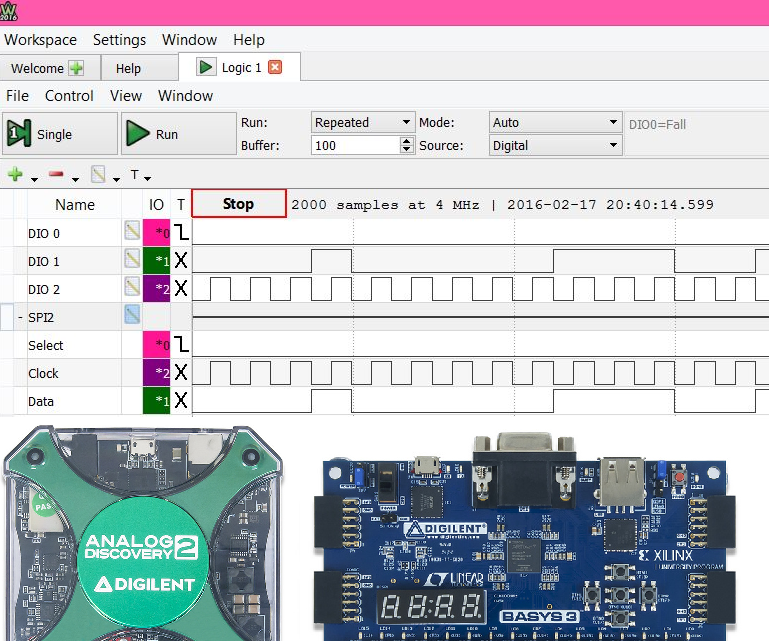Viewport: 769px width, 641px height.
Task: Decrease the Buffer value with down arrow
Action: pos(407,150)
